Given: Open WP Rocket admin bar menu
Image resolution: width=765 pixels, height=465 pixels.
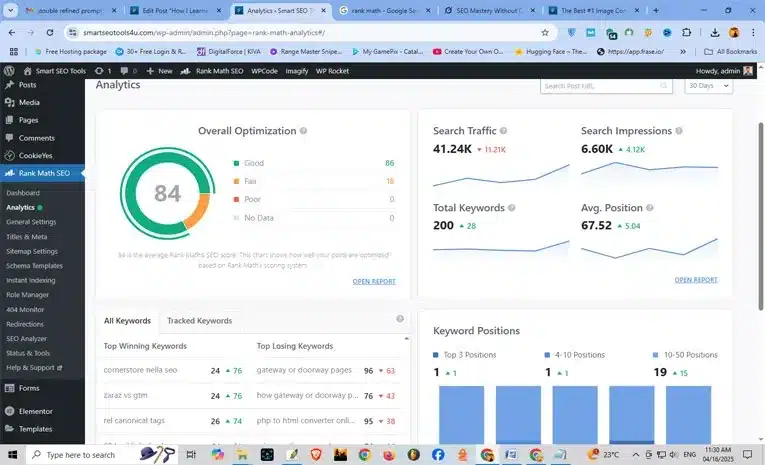Looking at the screenshot, I should [332, 71].
